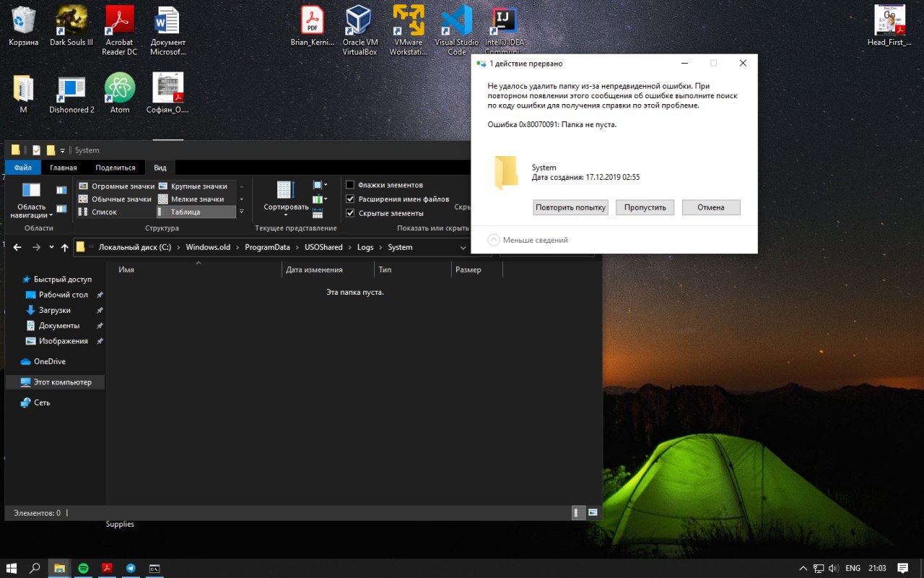Open the Brian_Kerni PDF on desktop
The height and width of the screenshot is (578, 924).
(313, 26)
